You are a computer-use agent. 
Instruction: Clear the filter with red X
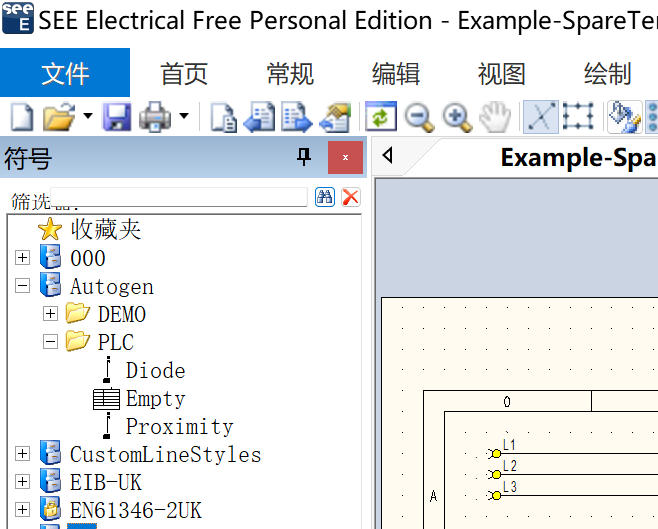tap(350, 197)
